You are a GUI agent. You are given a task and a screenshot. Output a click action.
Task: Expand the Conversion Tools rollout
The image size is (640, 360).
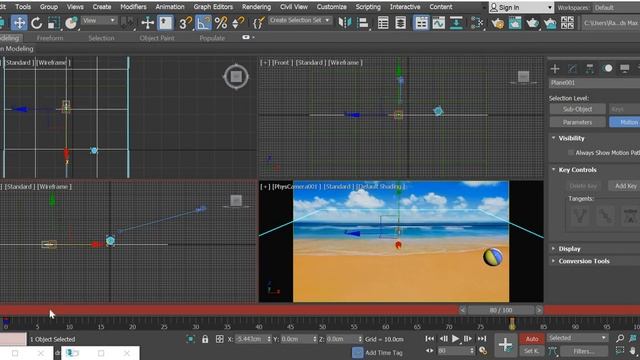pos(584,261)
